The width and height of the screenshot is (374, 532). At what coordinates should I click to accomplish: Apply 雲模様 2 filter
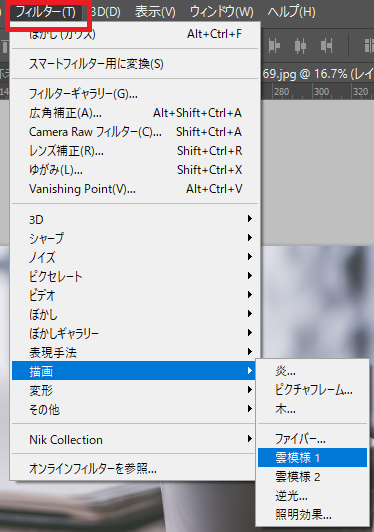312,477
